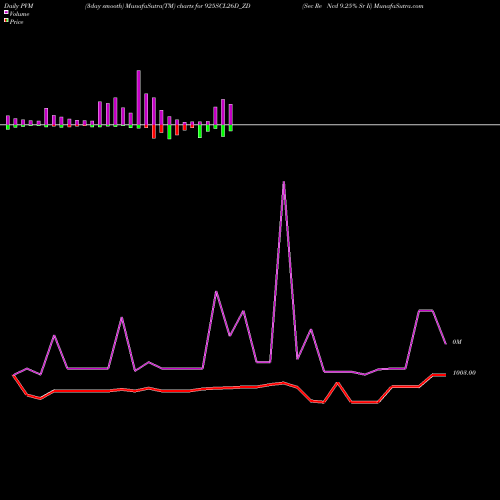Click the red-green Price legend swatch

pyautogui.click(x=6, y=21)
